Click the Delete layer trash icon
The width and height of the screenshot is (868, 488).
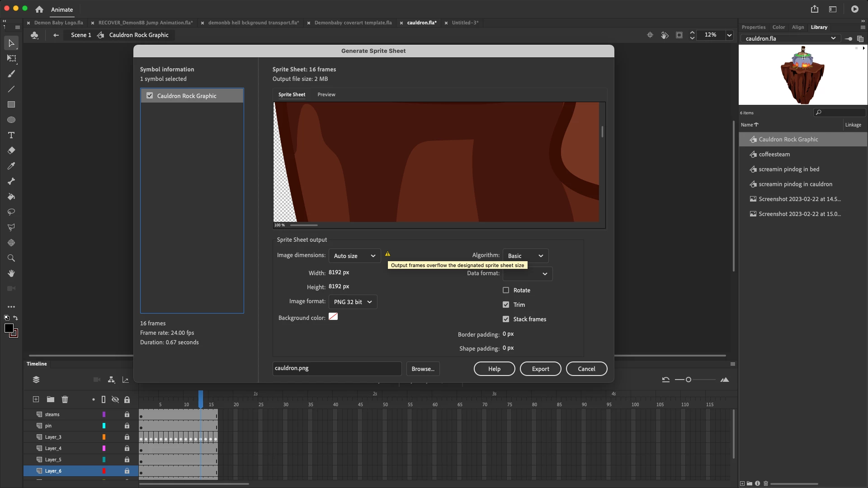coord(65,399)
